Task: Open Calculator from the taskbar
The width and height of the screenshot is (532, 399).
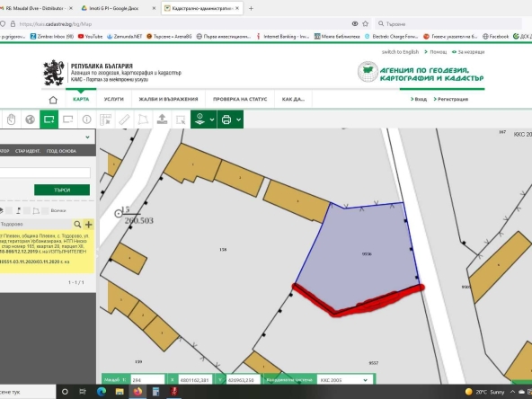Action: (x=155, y=392)
